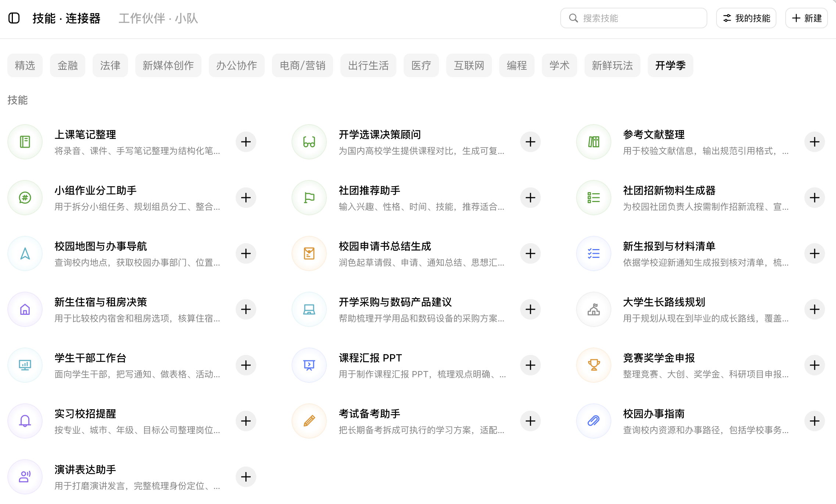
Task: Select the 法律 category tab
Action: 110,65
